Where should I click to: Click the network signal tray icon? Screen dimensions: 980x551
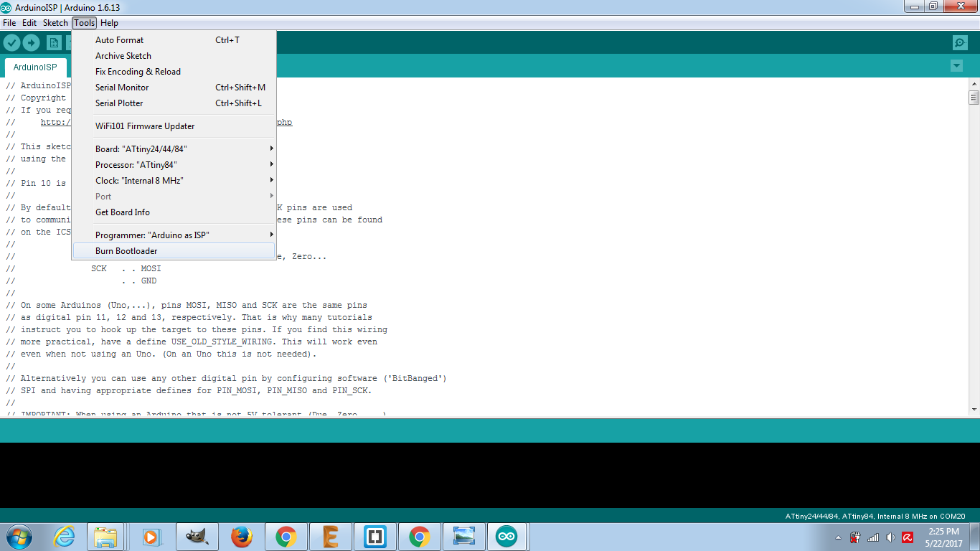tap(873, 537)
